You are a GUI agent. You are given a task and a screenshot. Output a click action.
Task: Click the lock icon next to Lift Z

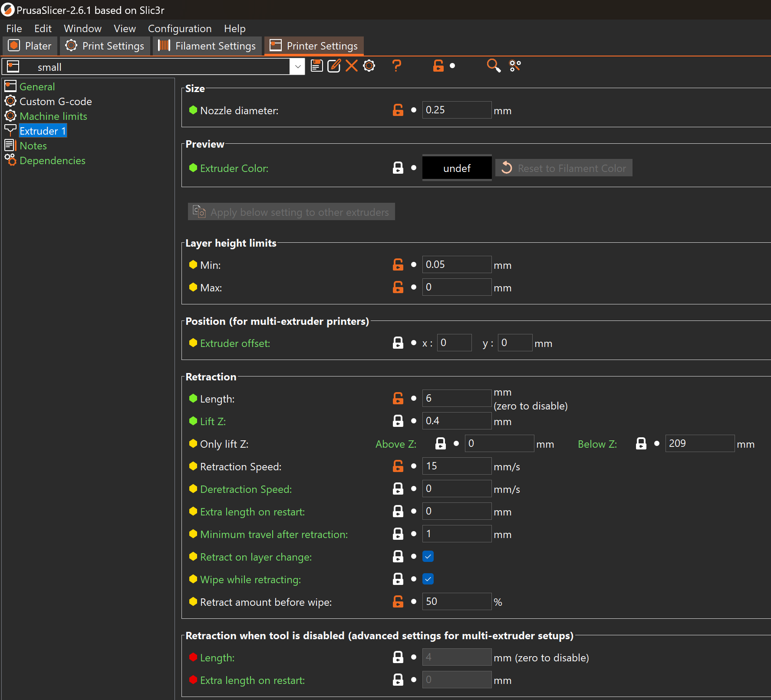tap(398, 421)
